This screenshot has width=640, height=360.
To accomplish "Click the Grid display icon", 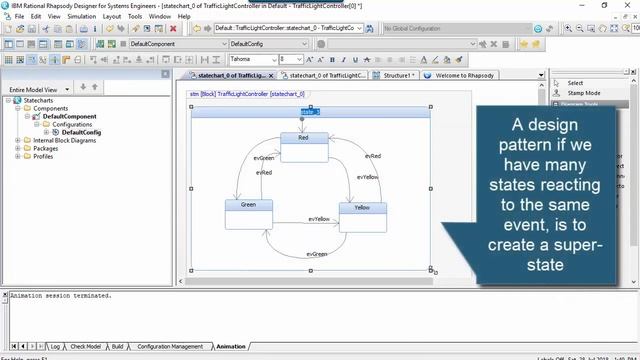I will tap(8, 60).
